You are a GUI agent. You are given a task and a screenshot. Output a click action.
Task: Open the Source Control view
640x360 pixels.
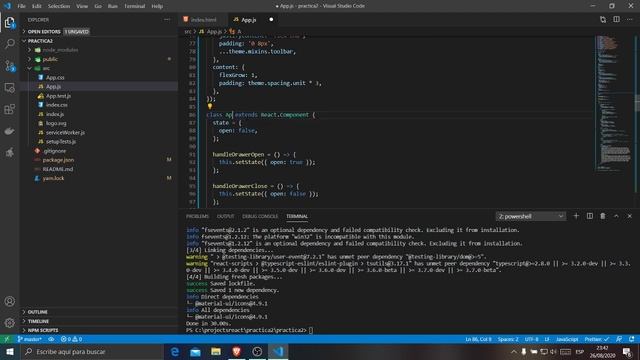9,66
